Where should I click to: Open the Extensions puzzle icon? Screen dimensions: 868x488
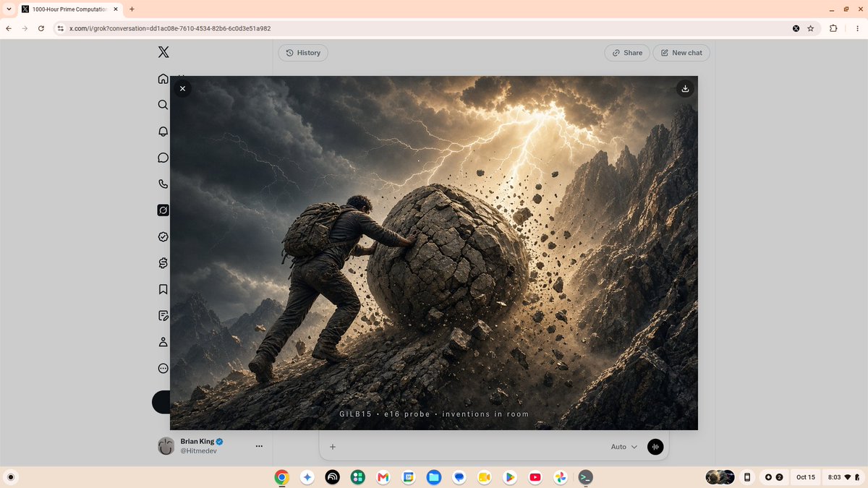(x=833, y=28)
